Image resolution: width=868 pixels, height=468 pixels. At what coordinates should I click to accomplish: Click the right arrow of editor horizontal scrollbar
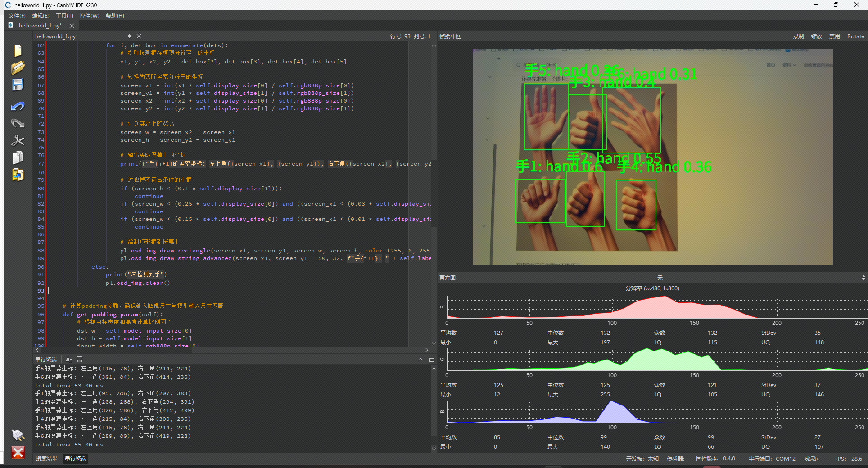point(427,350)
